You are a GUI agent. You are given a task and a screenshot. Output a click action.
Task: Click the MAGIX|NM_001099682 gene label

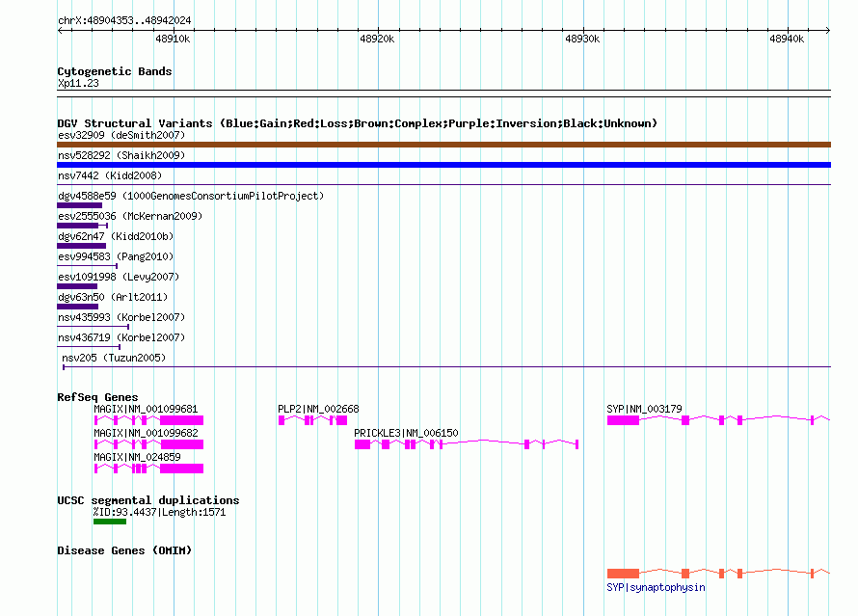[x=146, y=433]
